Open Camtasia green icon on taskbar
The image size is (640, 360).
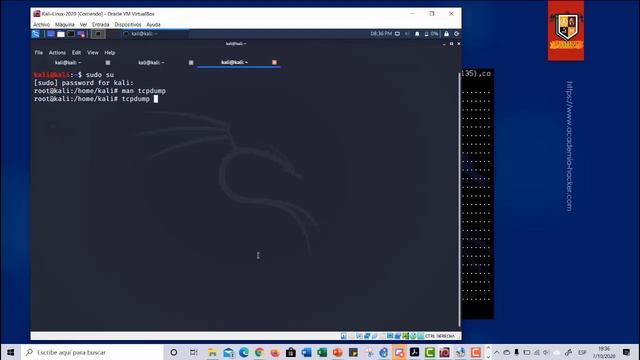[x=430, y=352]
